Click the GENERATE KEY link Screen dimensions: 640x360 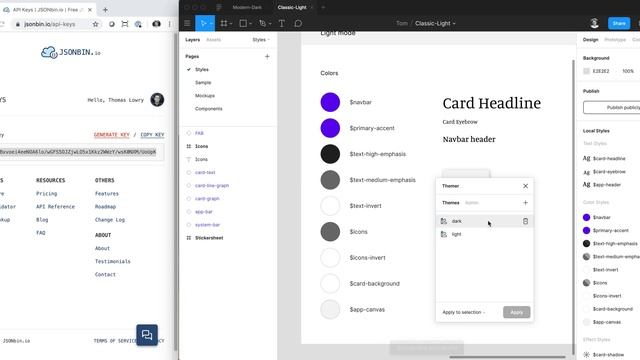[111, 135]
